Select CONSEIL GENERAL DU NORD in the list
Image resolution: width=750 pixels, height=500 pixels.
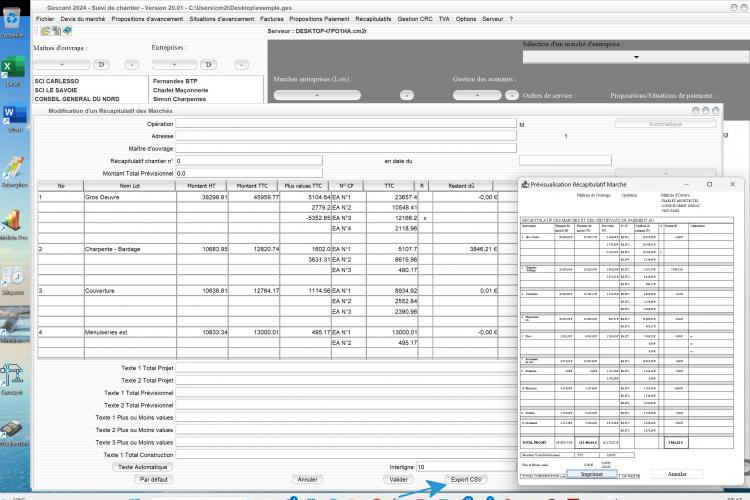pos(77,99)
